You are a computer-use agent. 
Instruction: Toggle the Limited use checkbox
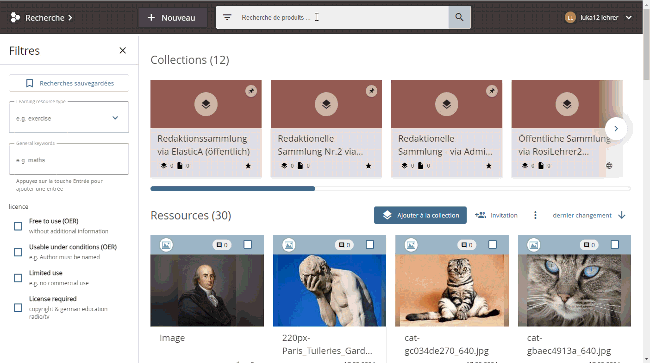[x=18, y=278]
